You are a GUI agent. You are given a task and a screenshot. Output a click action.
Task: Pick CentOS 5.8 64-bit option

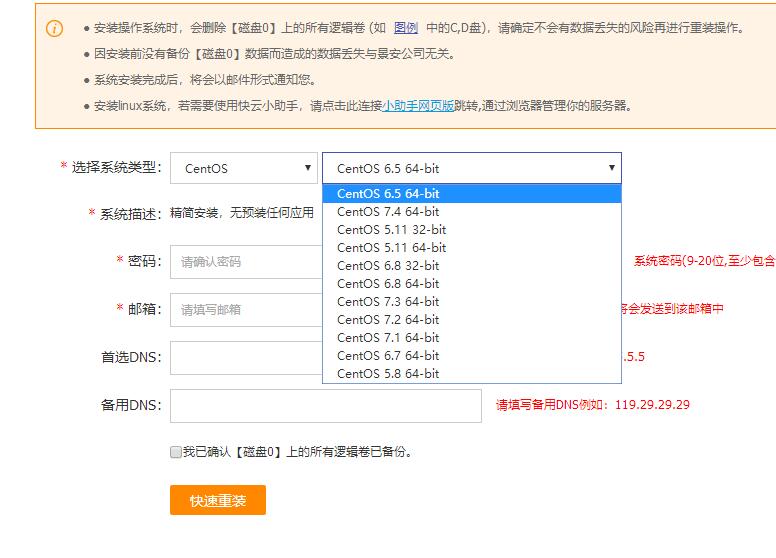tap(472, 373)
